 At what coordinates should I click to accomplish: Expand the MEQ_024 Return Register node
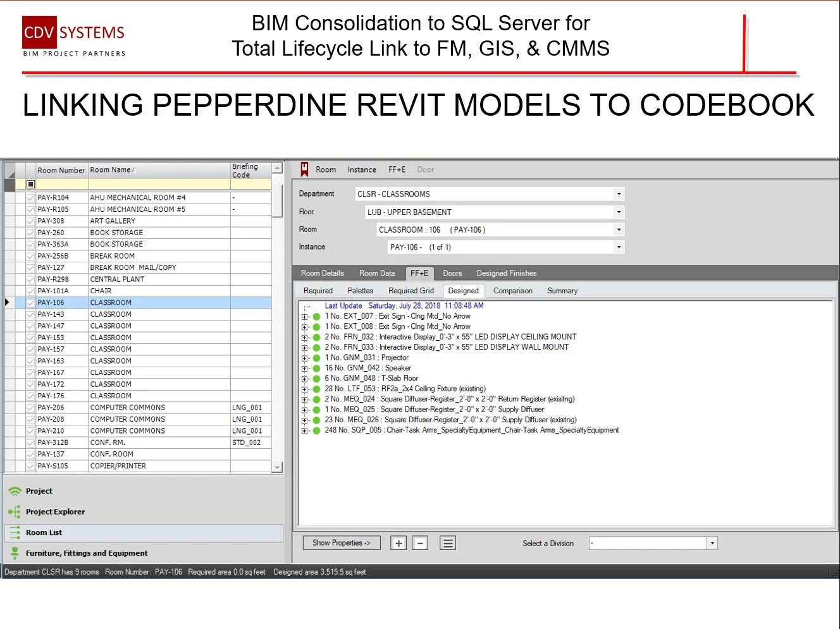click(304, 400)
